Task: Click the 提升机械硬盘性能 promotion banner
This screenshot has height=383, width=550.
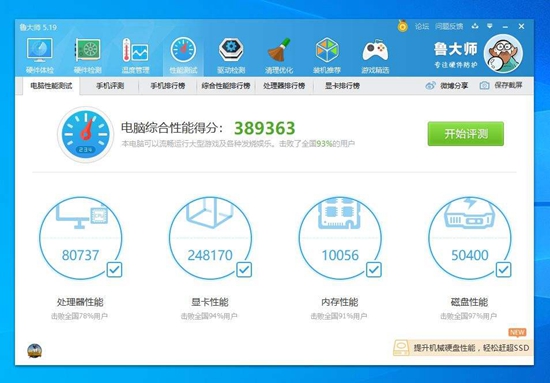Action: 463,348
